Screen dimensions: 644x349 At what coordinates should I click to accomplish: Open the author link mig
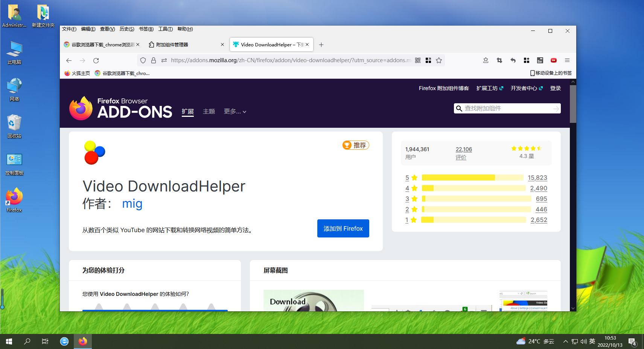(132, 204)
